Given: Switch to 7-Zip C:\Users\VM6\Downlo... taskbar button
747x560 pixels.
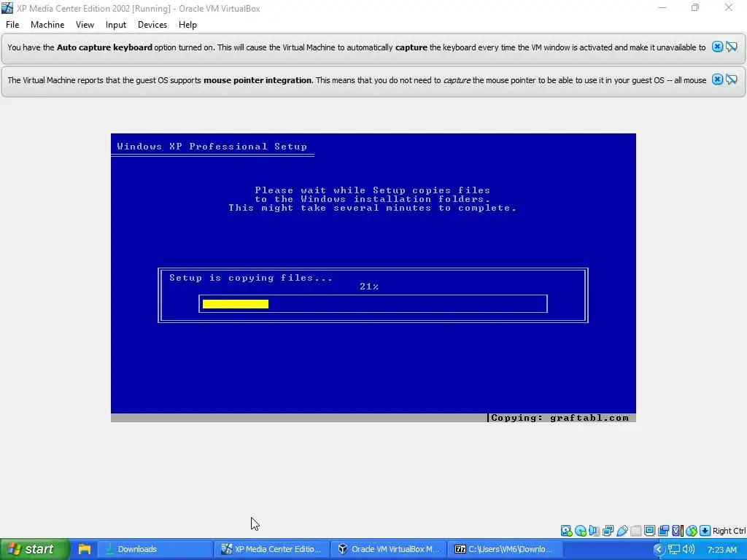Looking at the screenshot, I should click(505, 549).
